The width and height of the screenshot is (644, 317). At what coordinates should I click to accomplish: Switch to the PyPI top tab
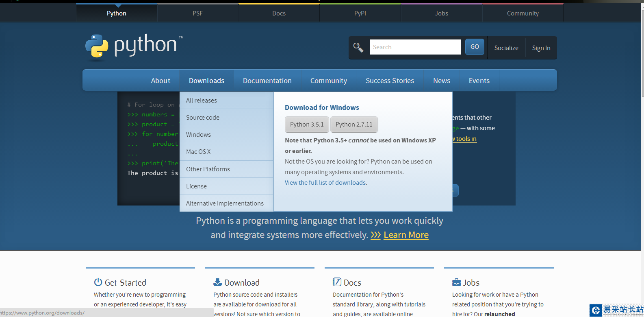pos(360,13)
